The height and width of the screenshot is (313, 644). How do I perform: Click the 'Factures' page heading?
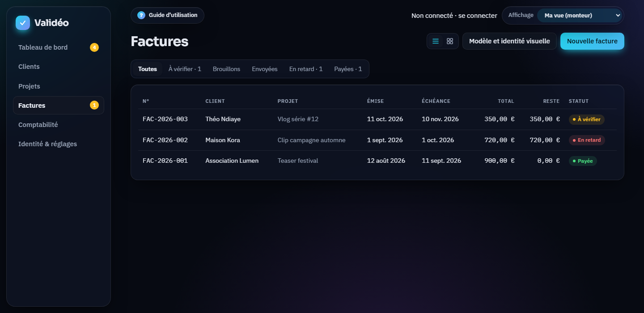tap(159, 42)
